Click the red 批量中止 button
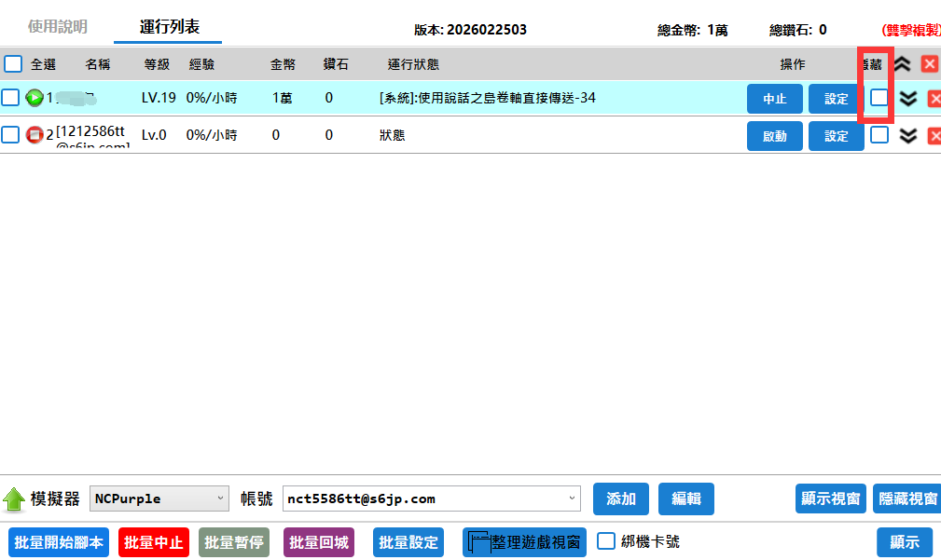The width and height of the screenshot is (941, 560). (154, 542)
